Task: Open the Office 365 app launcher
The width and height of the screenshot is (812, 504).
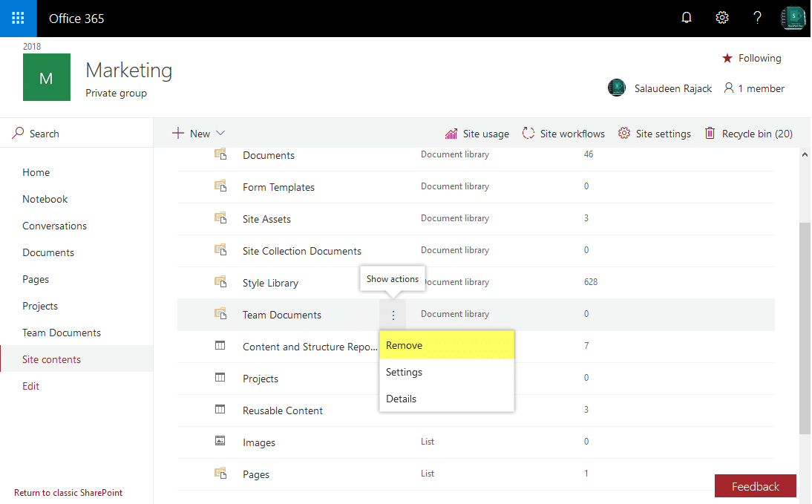Action: pos(19,19)
